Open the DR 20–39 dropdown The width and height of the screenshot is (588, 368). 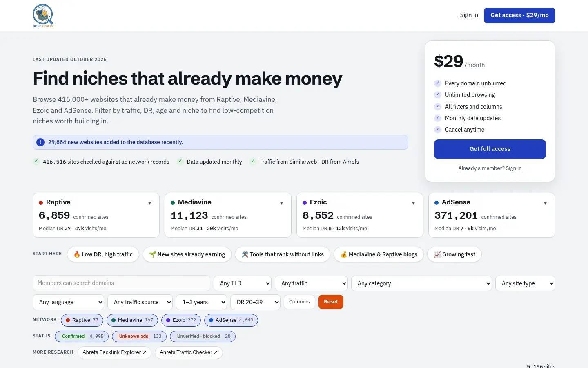tap(255, 302)
